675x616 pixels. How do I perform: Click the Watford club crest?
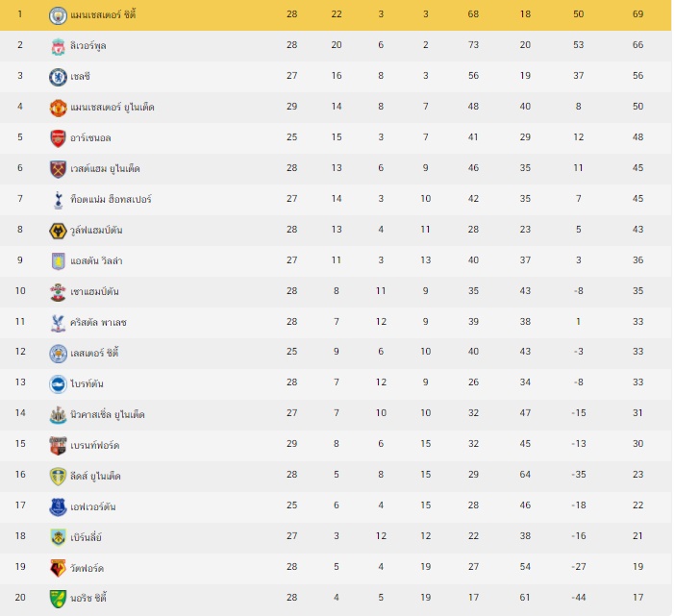(x=58, y=568)
